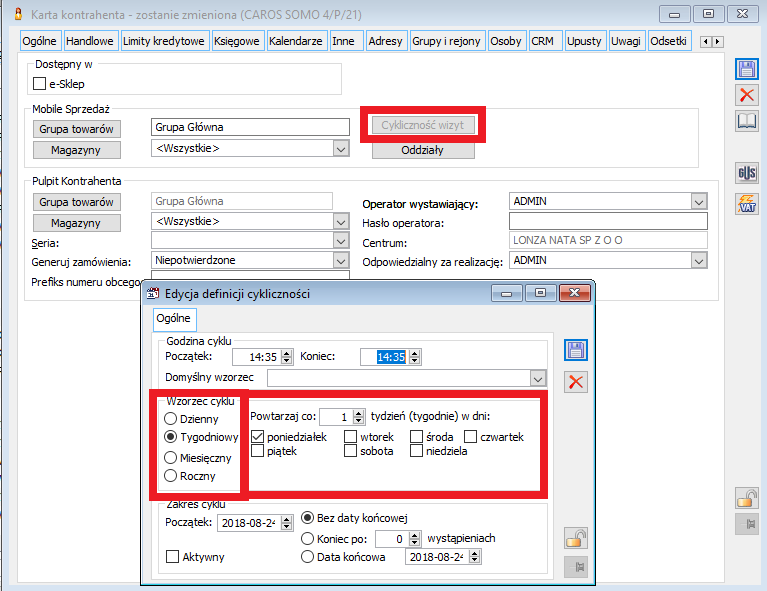Viewport: 767px width, 591px height.
Task: Click the red X cancel icon in main window
Action: point(746,95)
